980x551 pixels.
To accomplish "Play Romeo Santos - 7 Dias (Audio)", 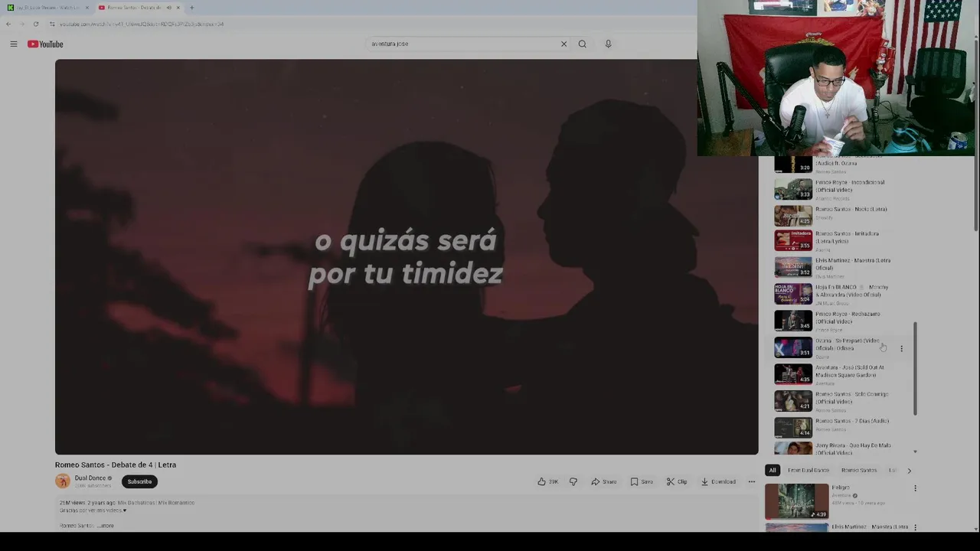I will point(838,427).
